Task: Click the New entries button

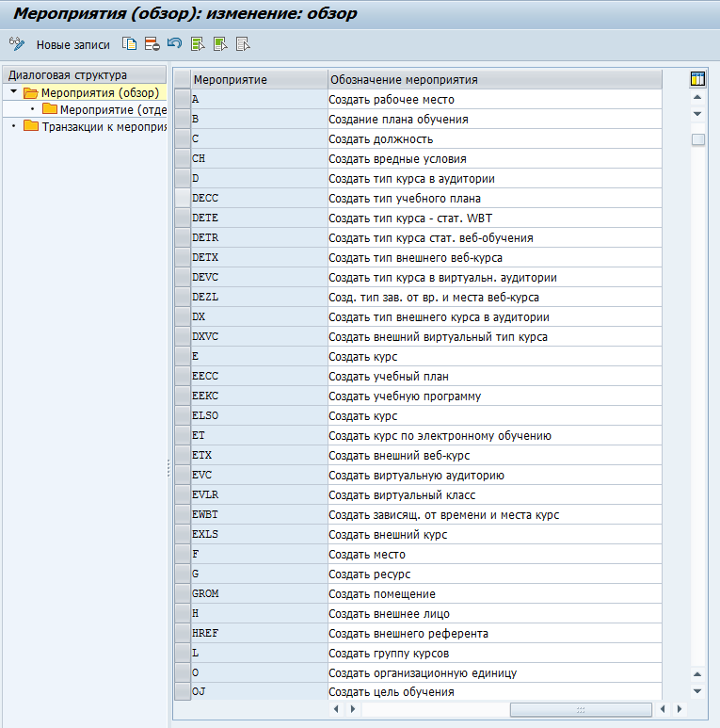Action: click(72, 45)
